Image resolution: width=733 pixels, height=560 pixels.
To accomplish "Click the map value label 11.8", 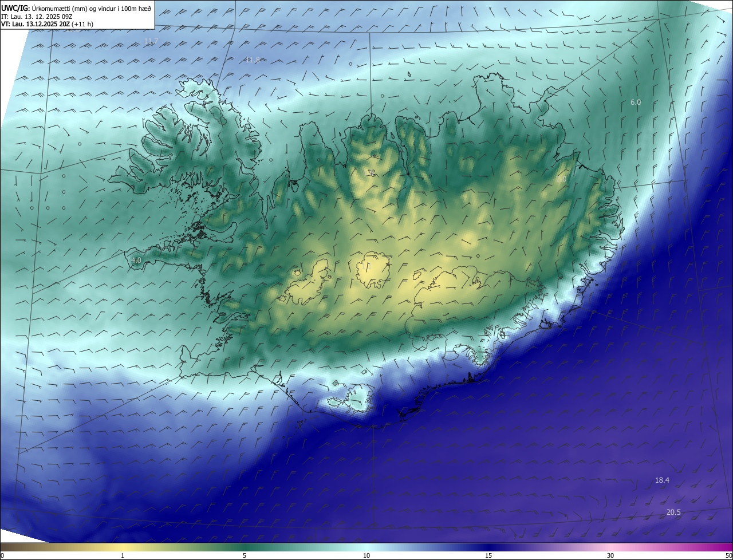I will tap(252, 60).
